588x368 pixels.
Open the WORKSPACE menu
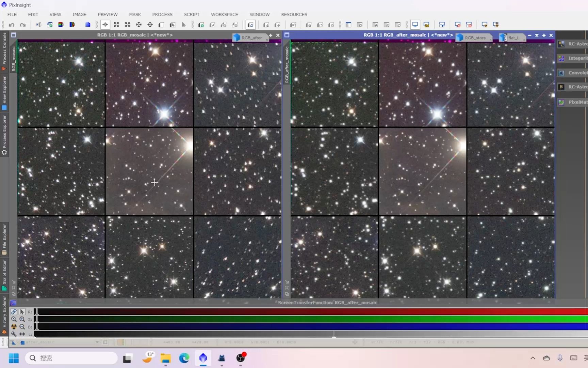click(x=225, y=14)
